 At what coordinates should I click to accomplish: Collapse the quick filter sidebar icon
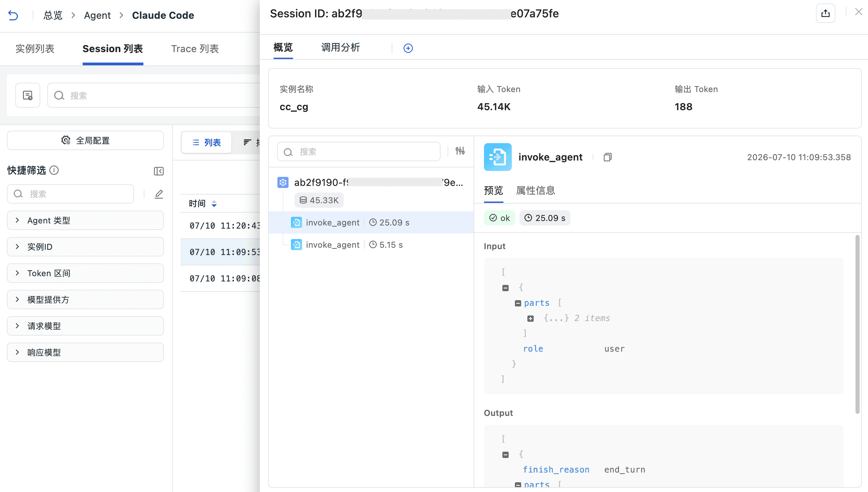pos(159,171)
